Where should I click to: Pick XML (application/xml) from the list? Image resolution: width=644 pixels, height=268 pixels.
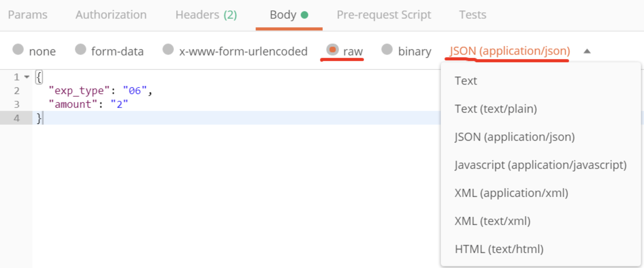(x=540, y=193)
